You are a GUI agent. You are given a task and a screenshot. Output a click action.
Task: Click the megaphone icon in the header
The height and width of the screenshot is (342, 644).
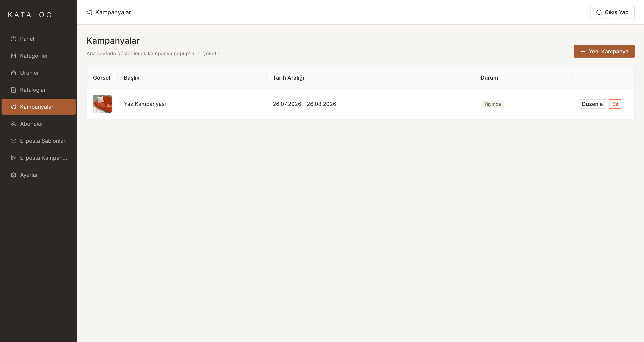pyautogui.click(x=90, y=12)
